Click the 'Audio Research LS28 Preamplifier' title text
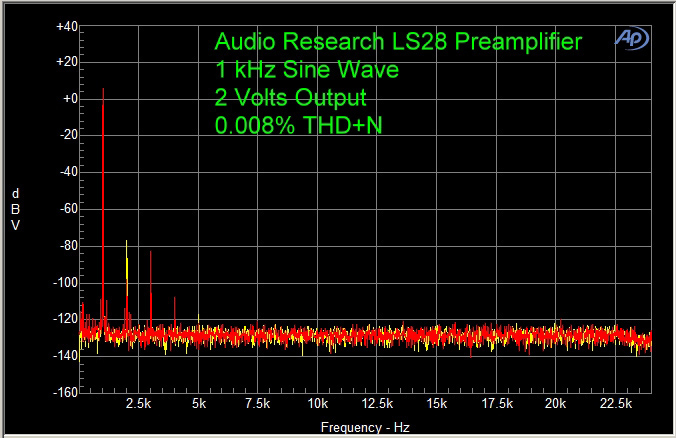Viewport: 676px width, 438px height. 398,42
